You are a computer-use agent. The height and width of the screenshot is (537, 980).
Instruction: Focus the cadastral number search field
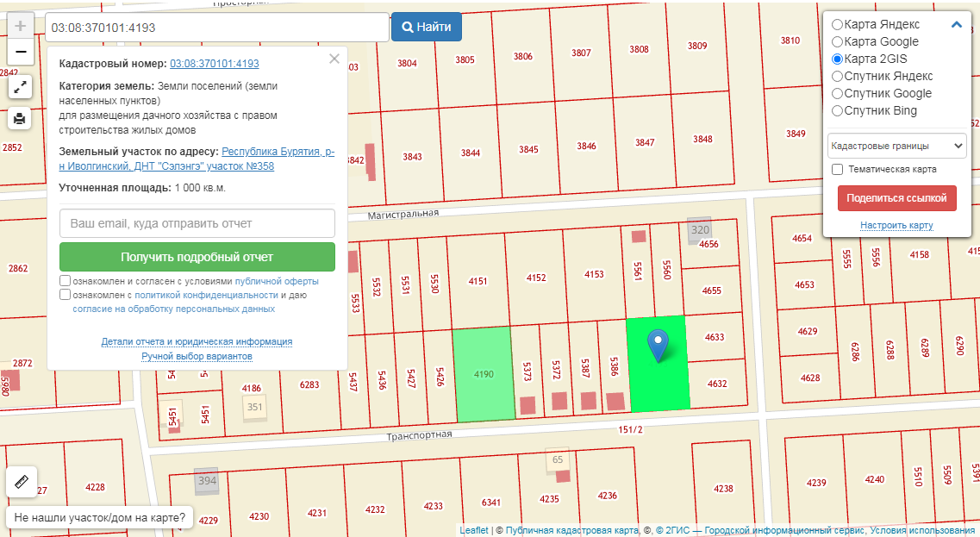coord(217,28)
